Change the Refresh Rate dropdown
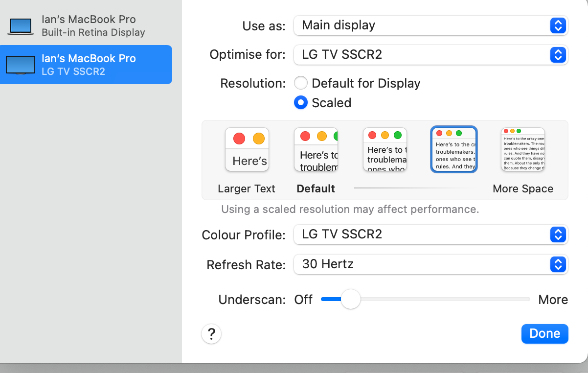This screenshot has height=373, width=588. (430, 264)
